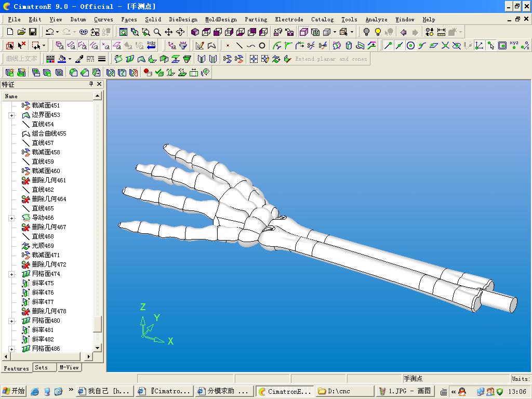Screen dimensions: 532x399
Task: Click the yellow light bulb Show icon
Action: click(x=378, y=32)
